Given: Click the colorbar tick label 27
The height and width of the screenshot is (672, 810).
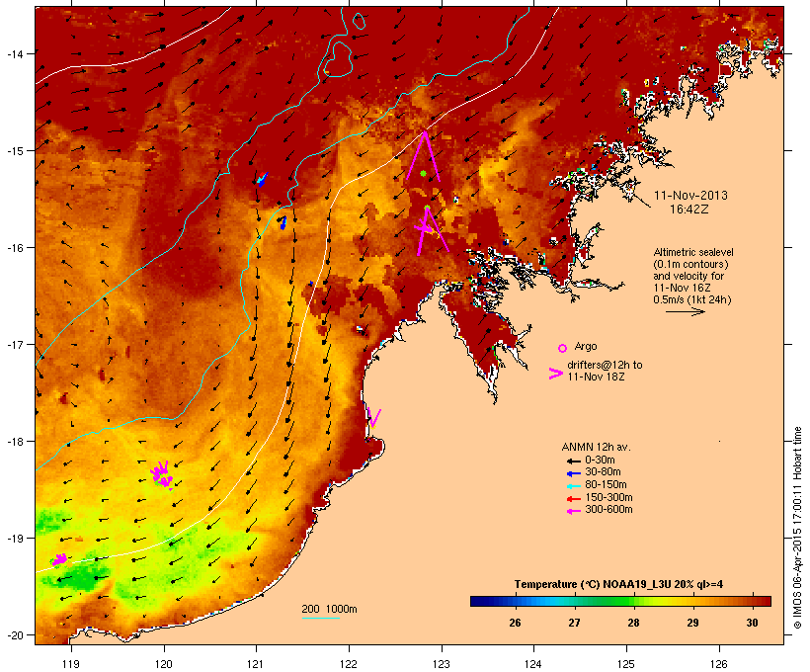Looking at the screenshot, I should click(x=574, y=623).
